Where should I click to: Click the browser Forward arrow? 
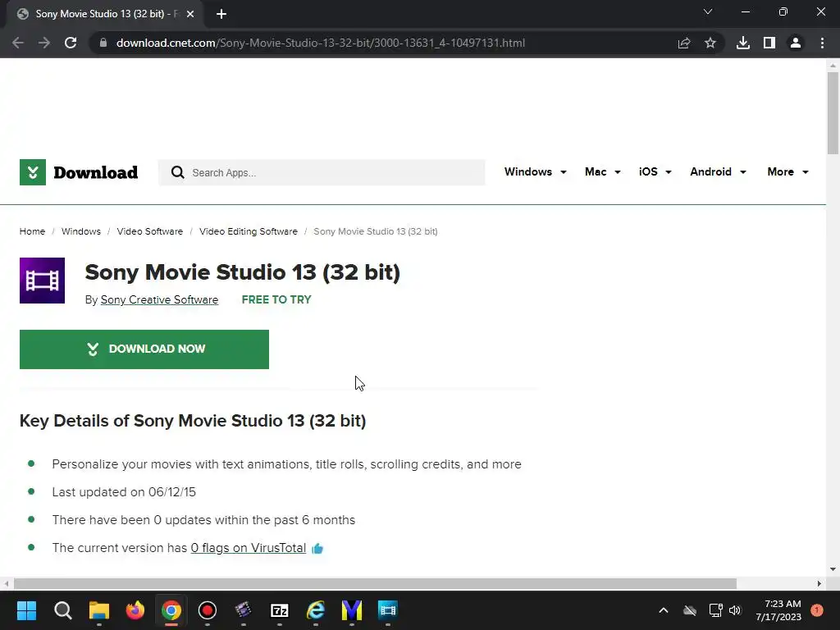[44, 43]
